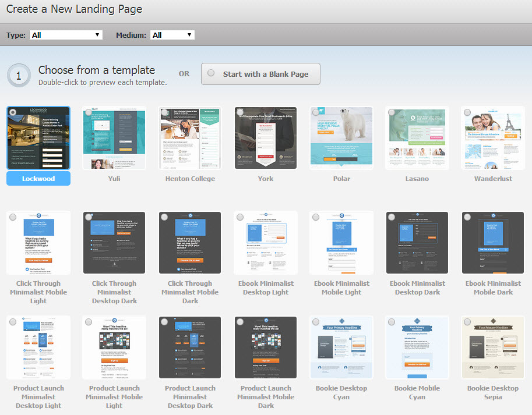Click the 'Choose from a template' heading
Screen dimensions: 532x415
[x=97, y=70]
